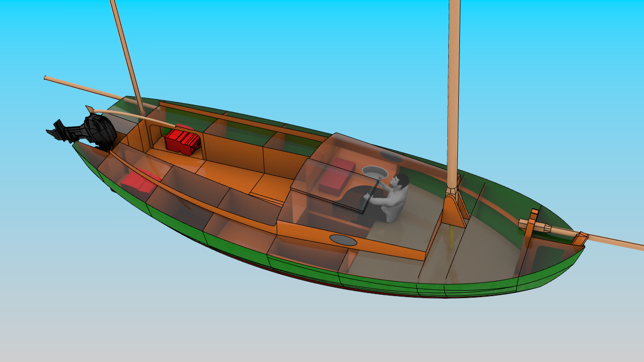Select the seated human figure in the cabin

pyautogui.click(x=394, y=200)
